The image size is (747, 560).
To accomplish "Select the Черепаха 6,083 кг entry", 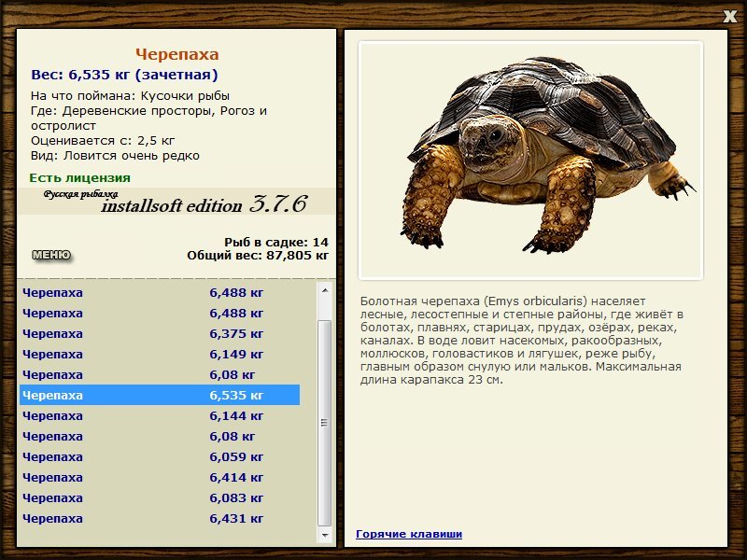I will 160,497.
